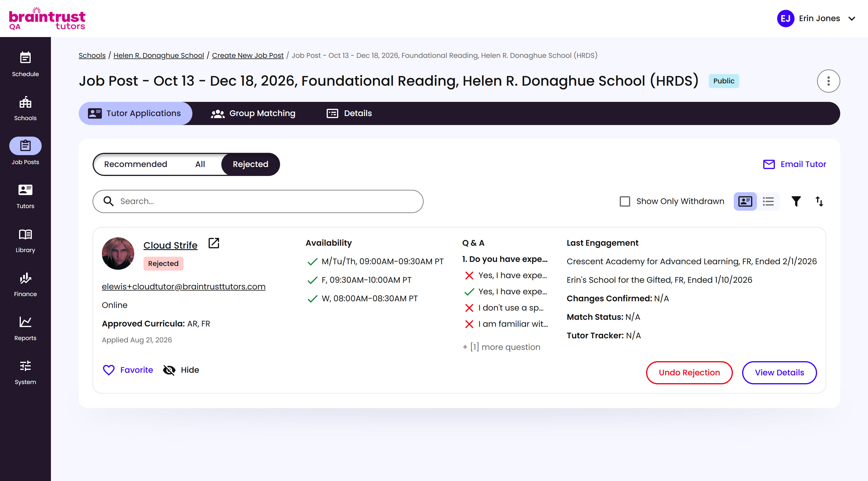Screen dimensions: 868x481
Task: Open the sort arrows control
Action: [819, 201]
